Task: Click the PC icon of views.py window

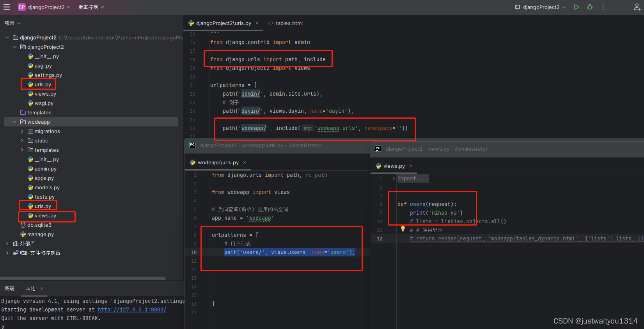Action: 378,149
